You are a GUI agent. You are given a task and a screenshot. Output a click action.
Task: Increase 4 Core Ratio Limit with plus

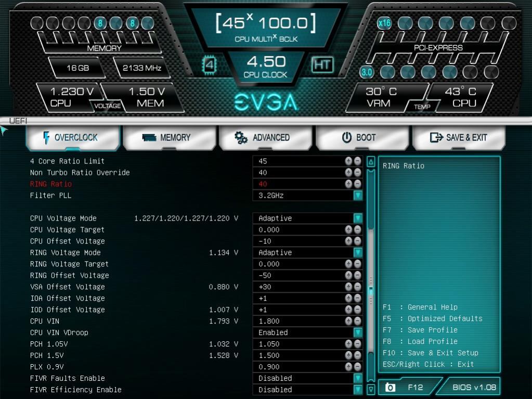click(348, 161)
